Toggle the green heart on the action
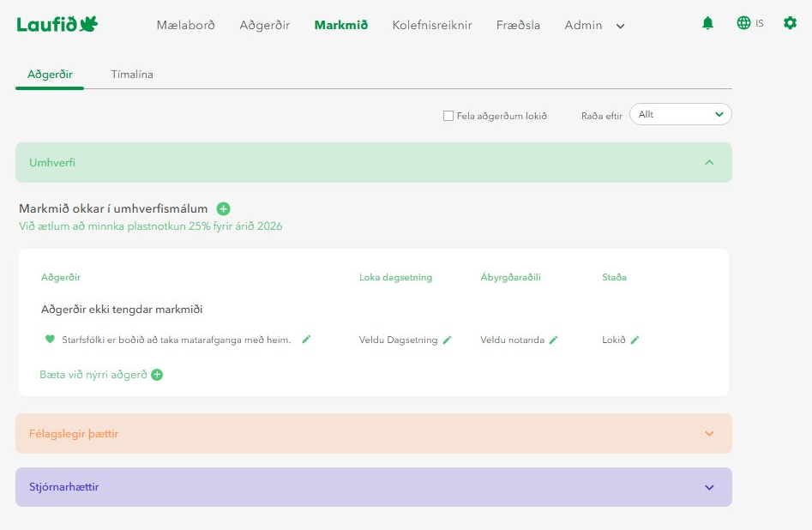This screenshot has height=530, width=812. (50, 340)
